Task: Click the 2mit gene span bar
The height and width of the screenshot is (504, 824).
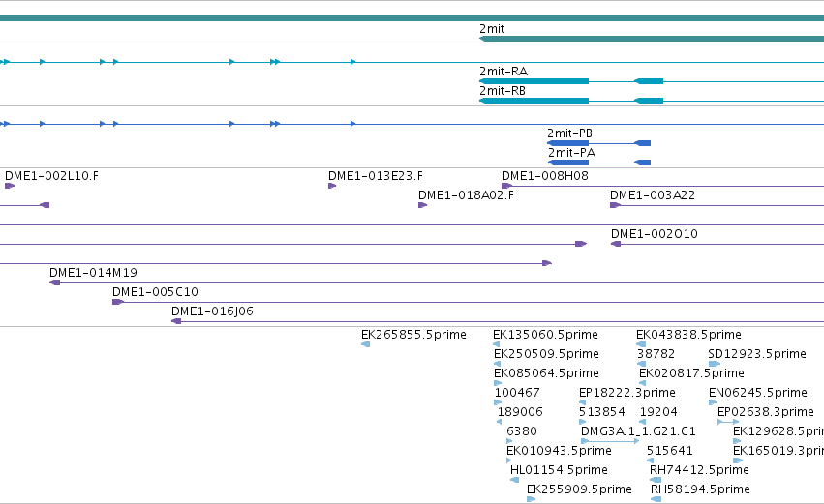Action: click(652, 39)
